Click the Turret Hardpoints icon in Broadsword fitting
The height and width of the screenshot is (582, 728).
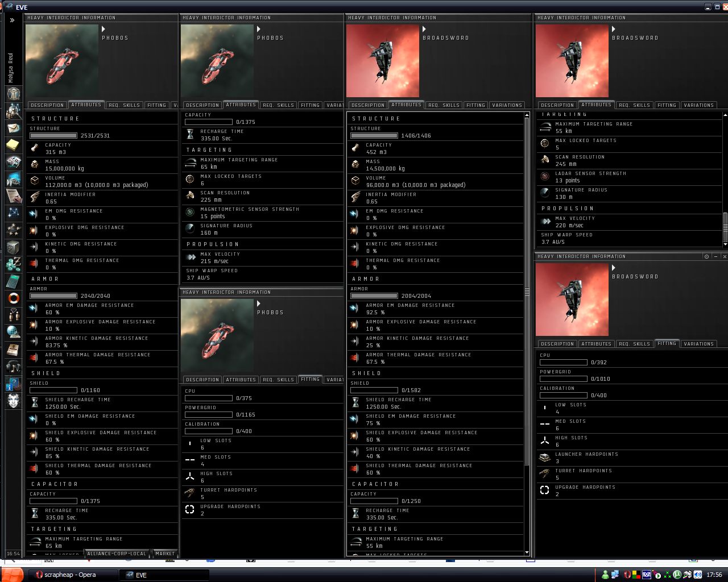545,473
